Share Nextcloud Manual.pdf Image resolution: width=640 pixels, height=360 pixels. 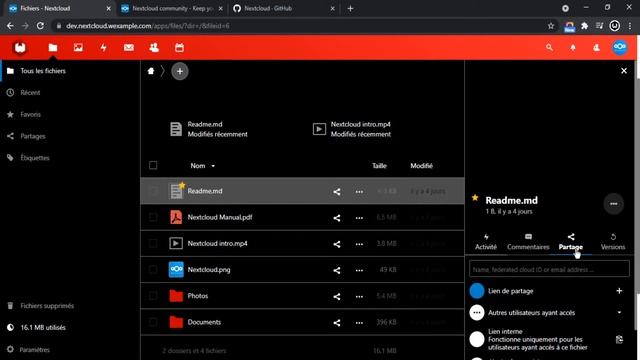pyautogui.click(x=337, y=218)
